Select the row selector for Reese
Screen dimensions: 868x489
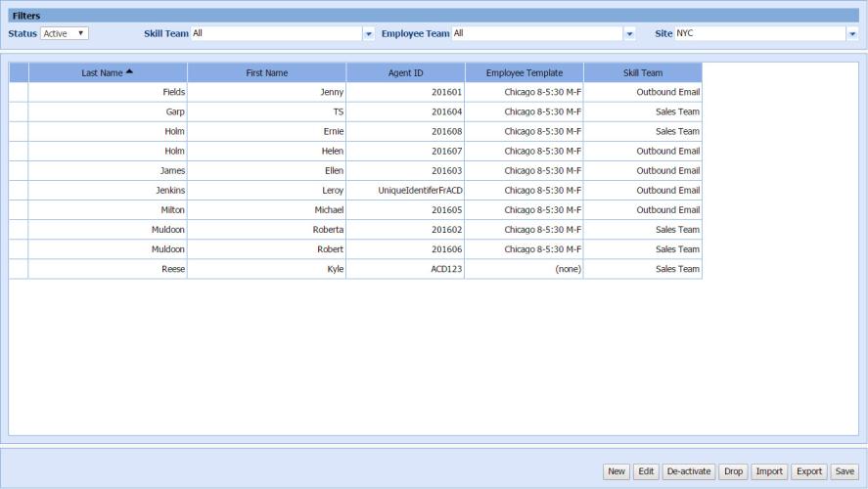point(19,269)
